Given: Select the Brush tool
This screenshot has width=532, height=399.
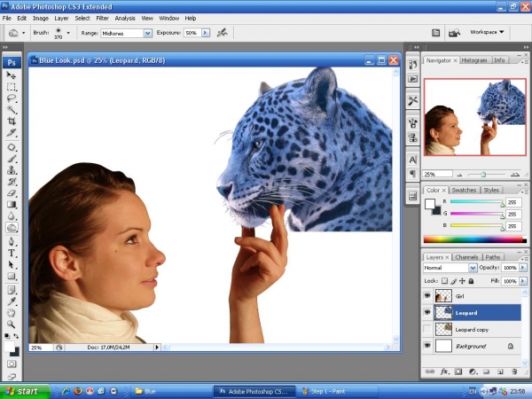Looking at the screenshot, I should (12, 159).
